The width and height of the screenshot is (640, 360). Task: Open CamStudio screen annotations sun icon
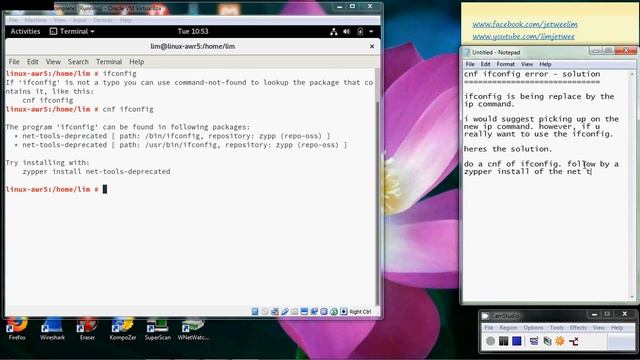click(x=560, y=341)
